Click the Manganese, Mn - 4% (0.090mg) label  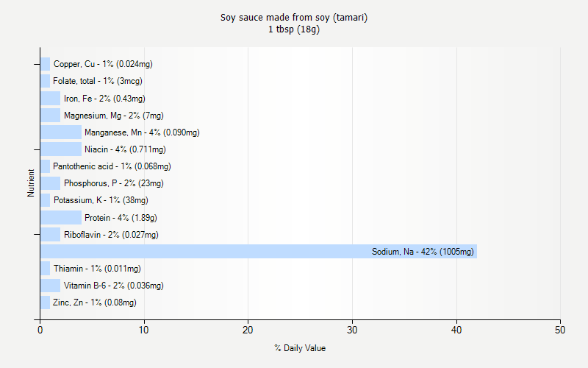(142, 132)
